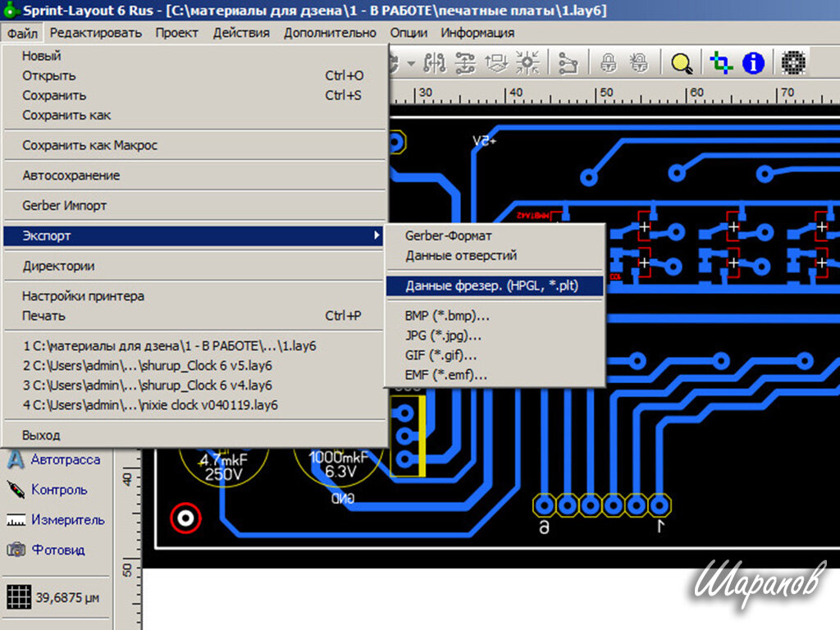Click the transparent mode icon

pyautogui.click(x=721, y=62)
